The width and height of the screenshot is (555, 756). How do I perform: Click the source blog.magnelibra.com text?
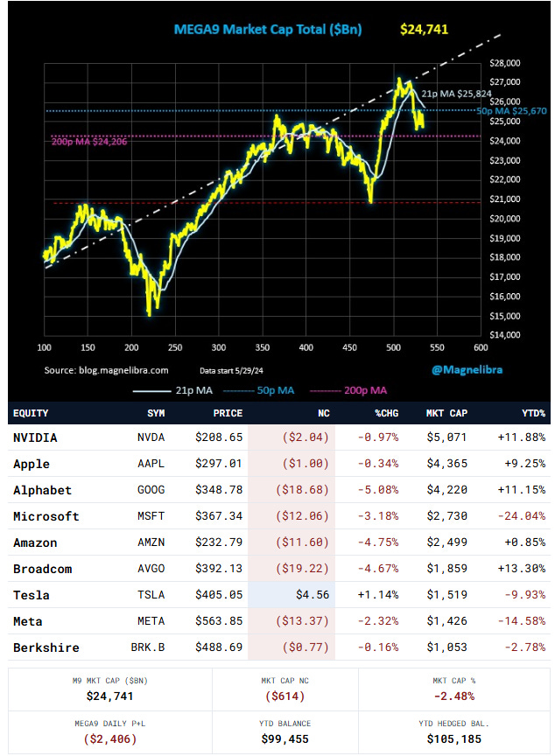point(106,370)
